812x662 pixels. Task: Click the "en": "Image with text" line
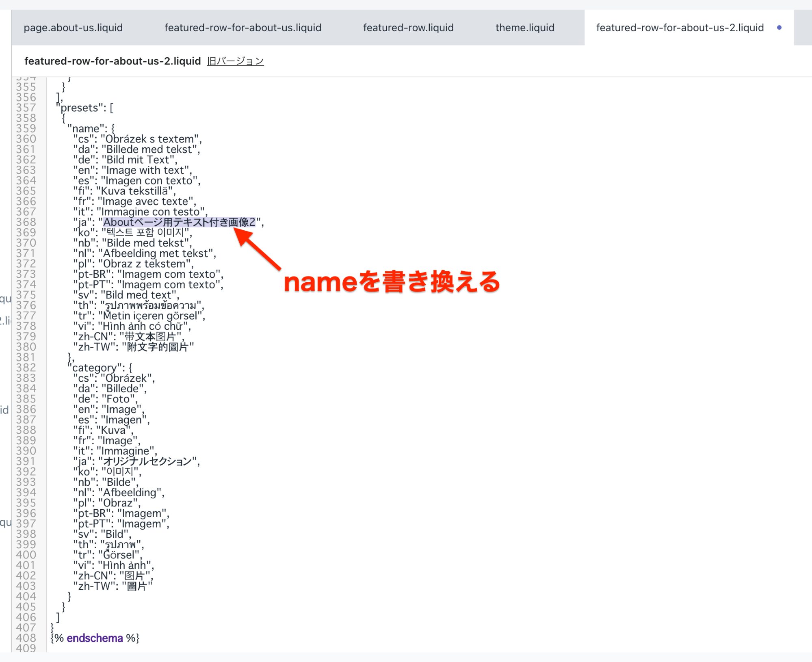click(132, 170)
